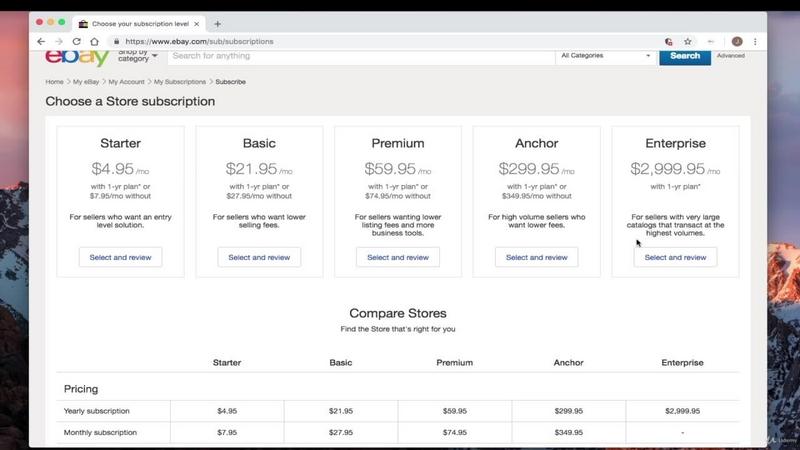
Task: Open My eBay breadcrumb link
Action: click(x=86, y=82)
